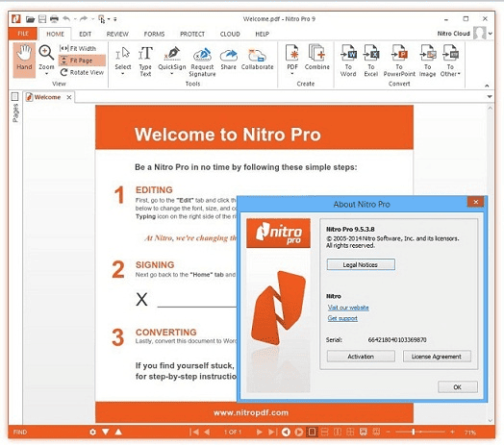Open find settings gear in status bar
Screen dimensions: 504x445
tap(92, 432)
